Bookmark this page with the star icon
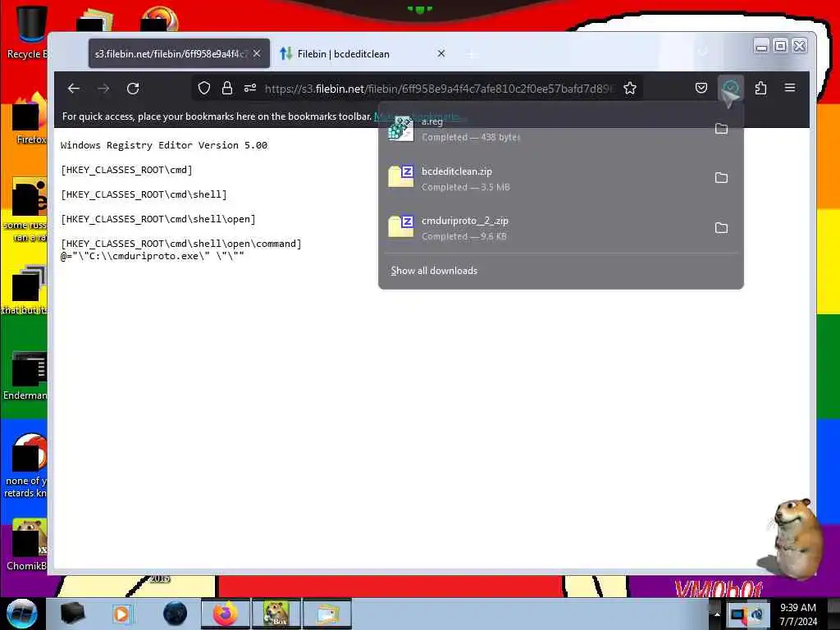 630,89
